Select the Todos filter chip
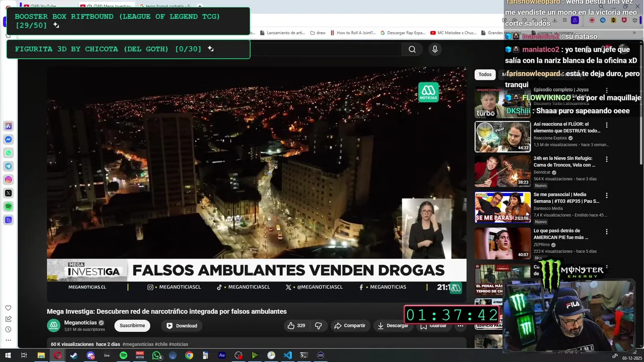This screenshot has height=362, width=644. (485, 74)
